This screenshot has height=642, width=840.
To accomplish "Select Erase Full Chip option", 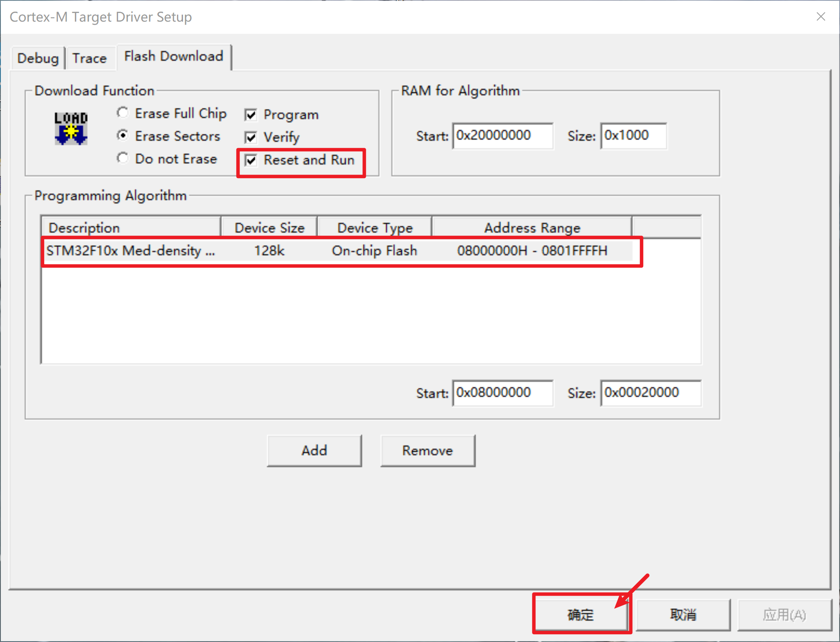I will 123,113.
